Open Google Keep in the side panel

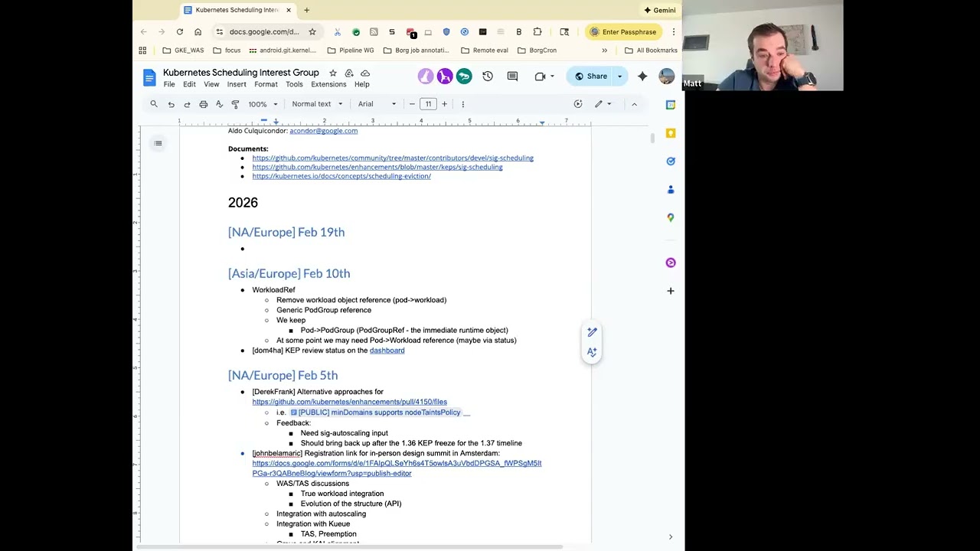(x=671, y=133)
